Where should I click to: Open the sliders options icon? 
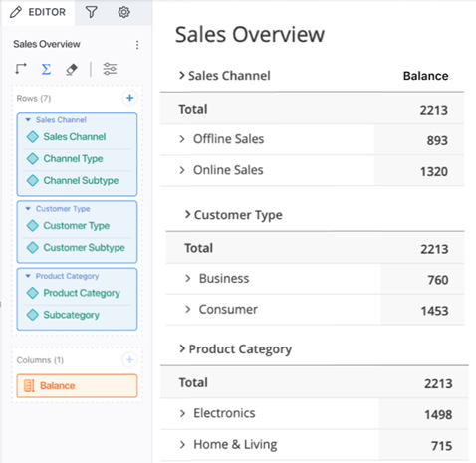(110, 69)
